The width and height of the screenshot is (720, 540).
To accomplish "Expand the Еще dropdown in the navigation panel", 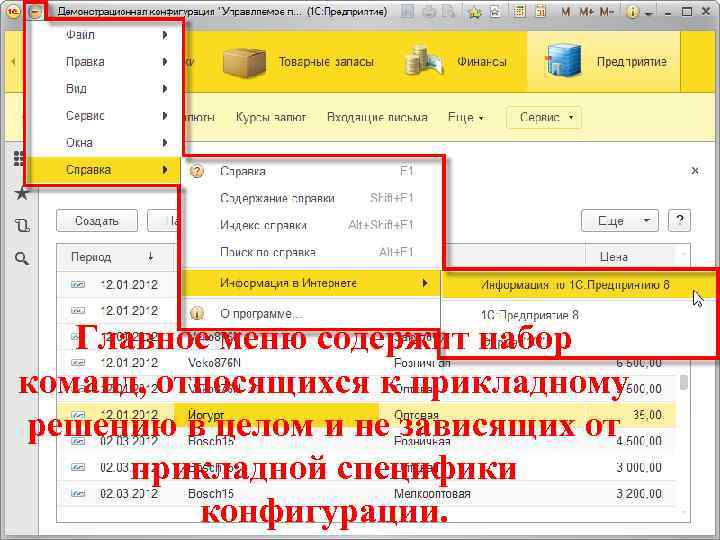I will tap(466, 118).
